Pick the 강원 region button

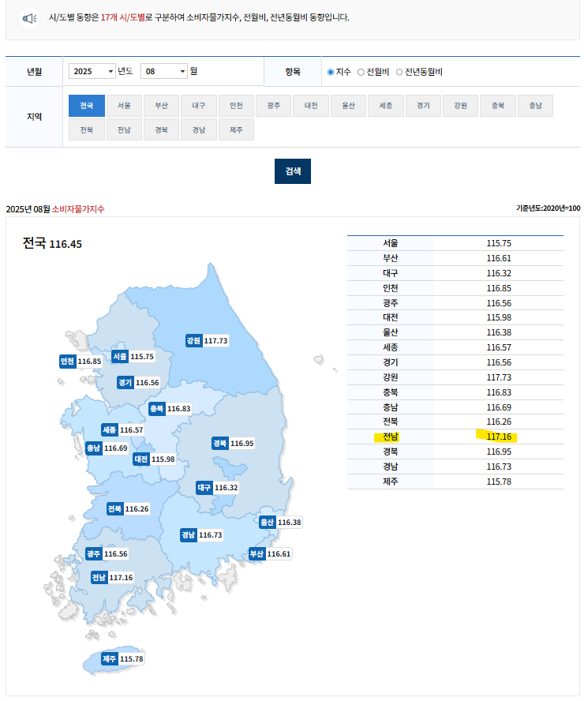(x=461, y=106)
